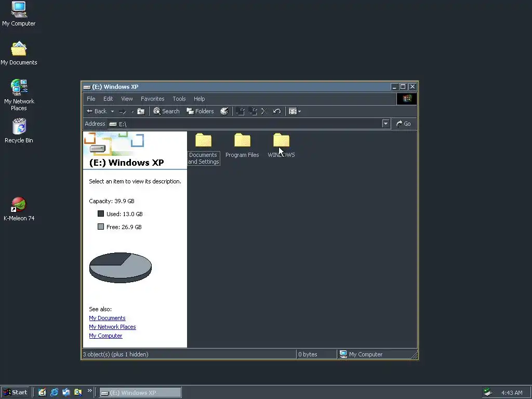Open the Tools menu
The image size is (532, 399).
[x=179, y=99]
